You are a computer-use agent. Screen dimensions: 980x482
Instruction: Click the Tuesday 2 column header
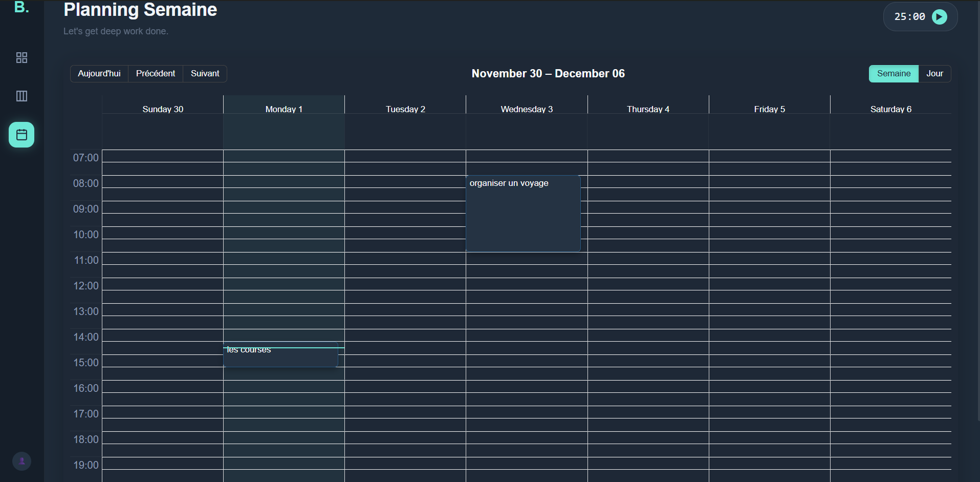click(x=405, y=109)
